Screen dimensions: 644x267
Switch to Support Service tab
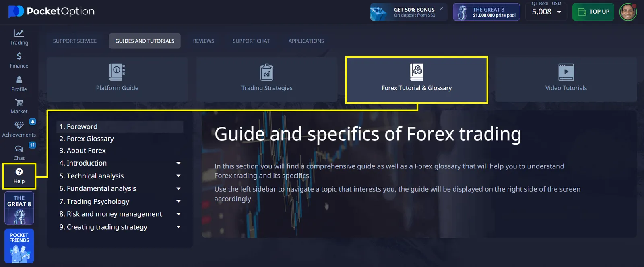pos(75,41)
